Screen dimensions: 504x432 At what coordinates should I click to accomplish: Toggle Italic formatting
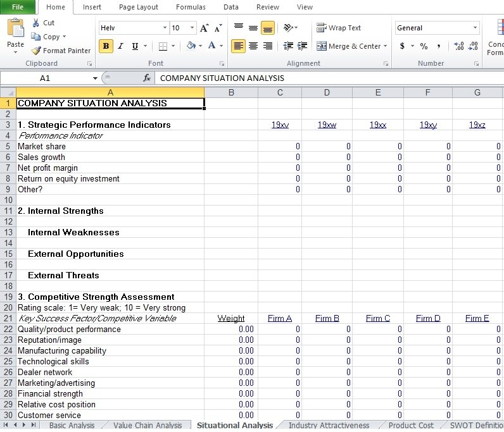tap(120, 46)
